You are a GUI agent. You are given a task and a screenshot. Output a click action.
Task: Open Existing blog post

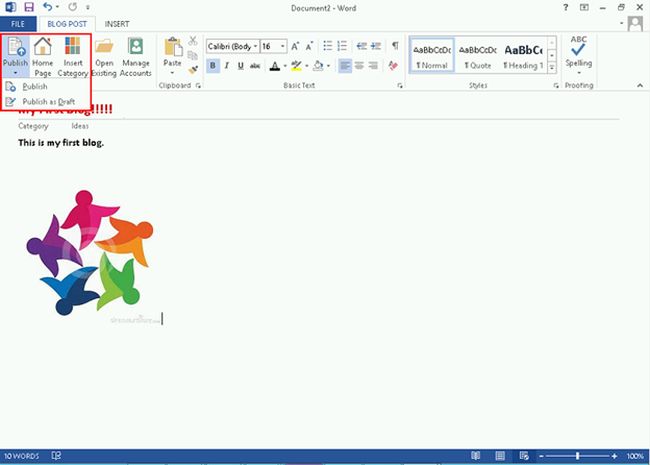104,56
